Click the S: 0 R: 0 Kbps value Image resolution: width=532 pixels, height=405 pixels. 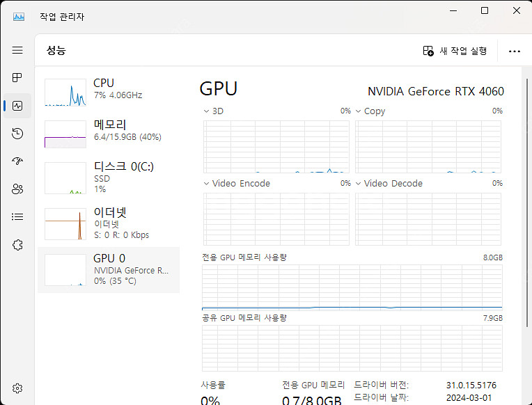click(x=121, y=235)
